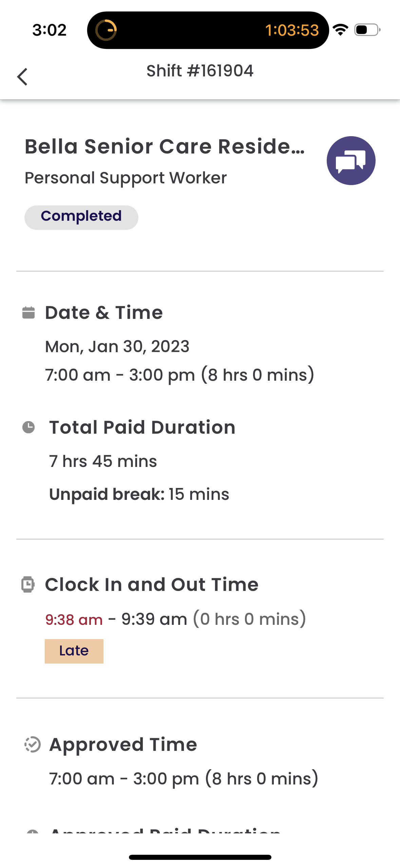Tap the checkmark icon beside Approved Time
This screenshot has width=400, height=868.
[33, 744]
